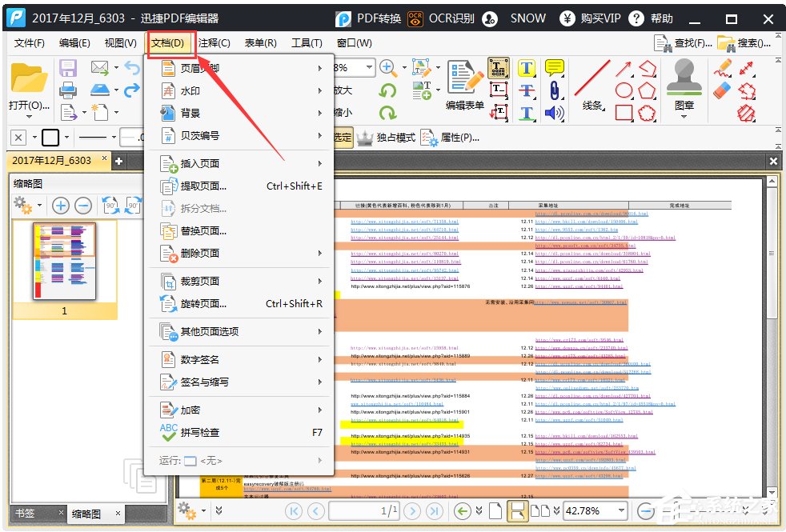Select the 线条 line drawing tool
Viewport: 786px width, 532px height.
pos(592,86)
